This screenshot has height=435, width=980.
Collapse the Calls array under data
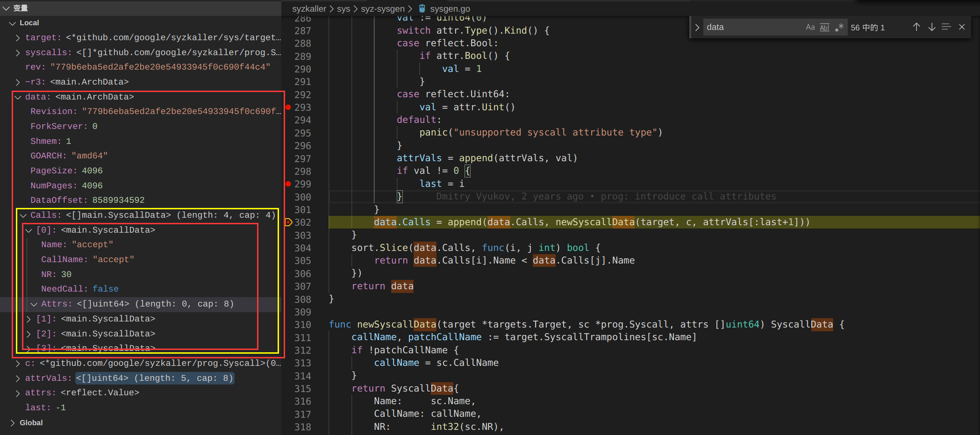coord(23,215)
